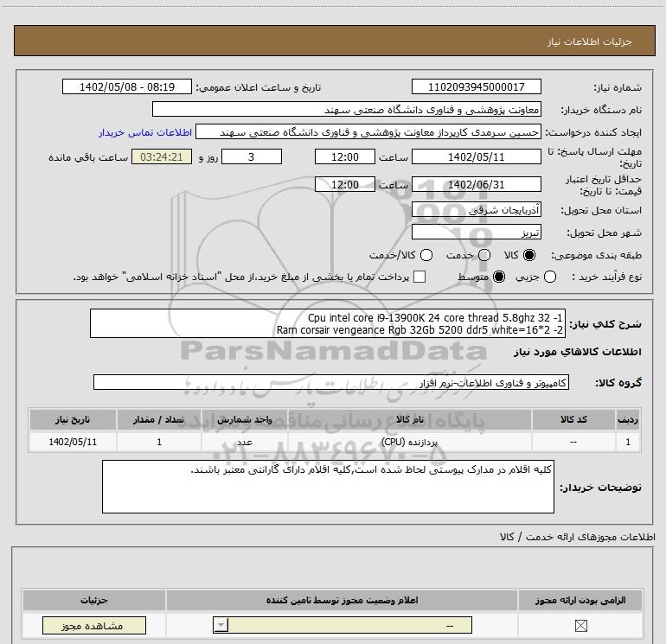The height and width of the screenshot is (644, 666).
Task: Click the مشاهده مجوز button
Action: pyautogui.click(x=94, y=625)
